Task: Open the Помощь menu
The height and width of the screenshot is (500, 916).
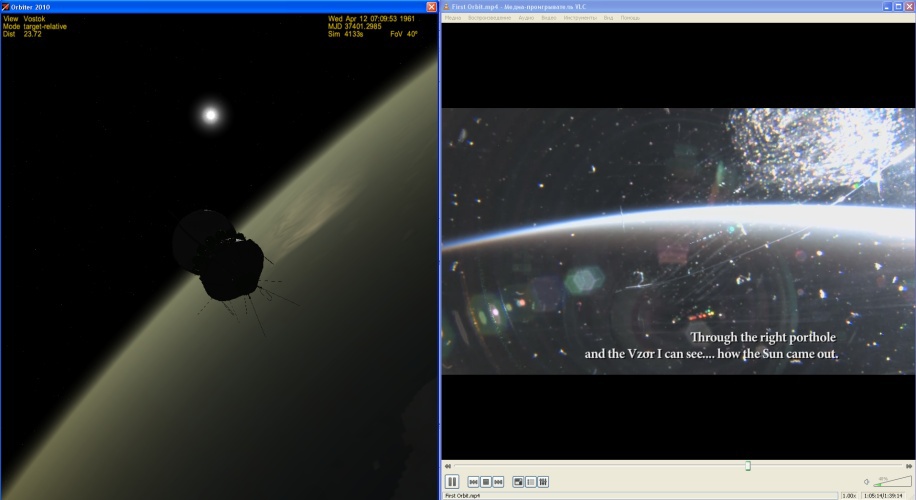Action: pos(630,18)
